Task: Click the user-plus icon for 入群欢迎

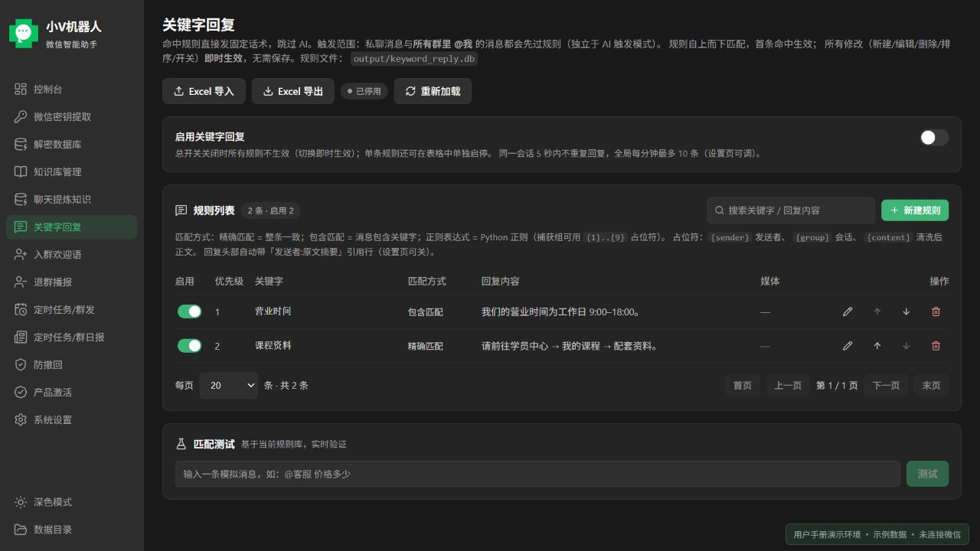Action: [x=21, y=254]
